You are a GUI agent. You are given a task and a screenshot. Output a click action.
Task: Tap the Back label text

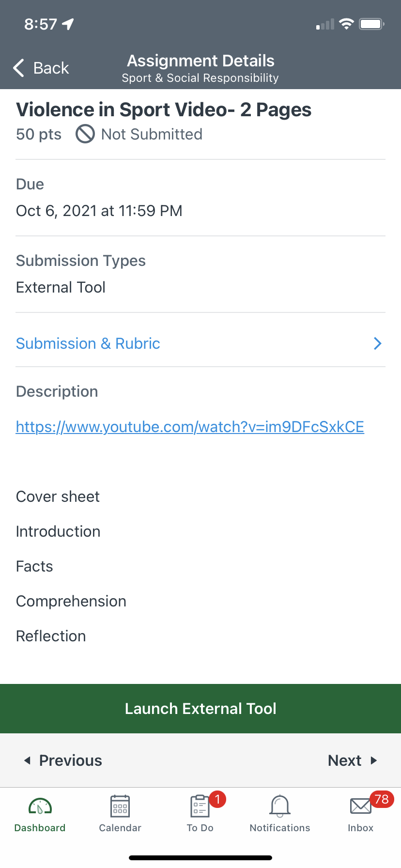51,68
